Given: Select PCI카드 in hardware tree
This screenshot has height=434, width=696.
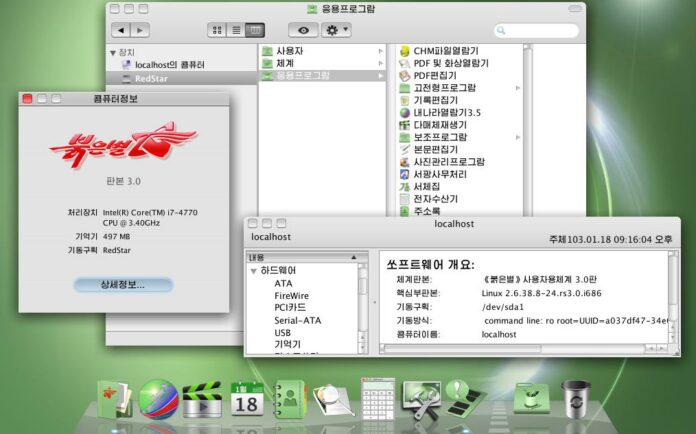Looking at the screenshot, I should (290, 308).
